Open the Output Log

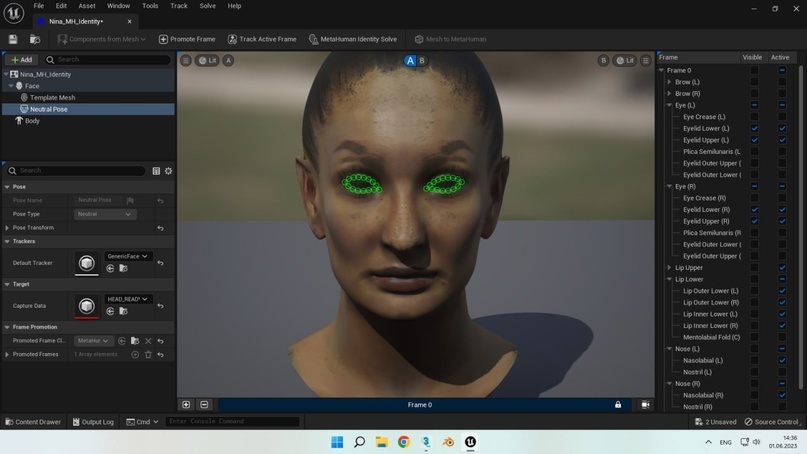coord(93,422)
